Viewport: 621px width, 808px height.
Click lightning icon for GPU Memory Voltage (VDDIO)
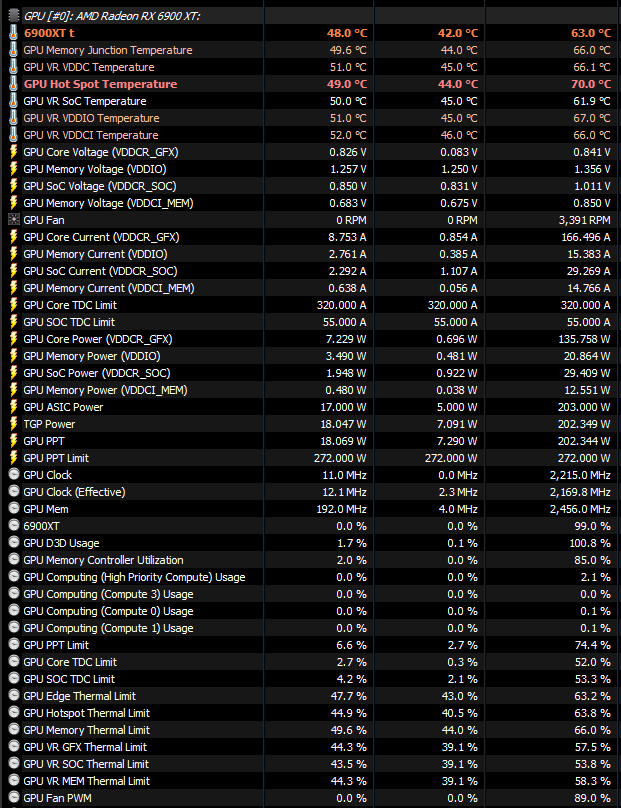pos(14,169)
